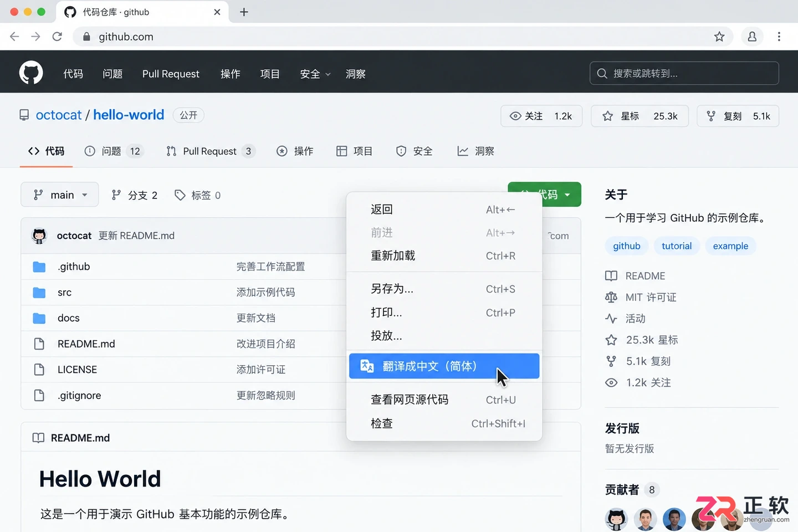Open the 洞察 repository tab

click(475, 151)
